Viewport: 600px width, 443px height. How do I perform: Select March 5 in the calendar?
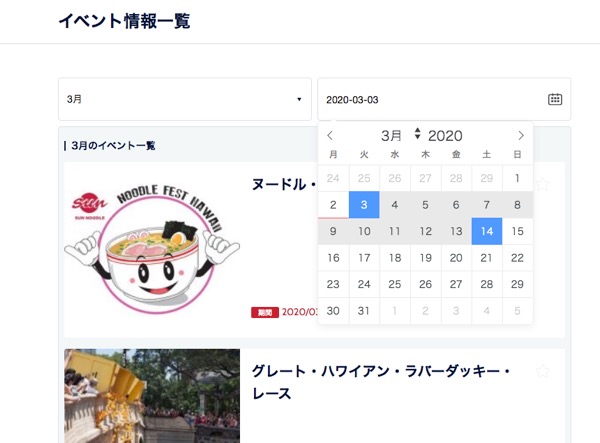tap(425, 205)
